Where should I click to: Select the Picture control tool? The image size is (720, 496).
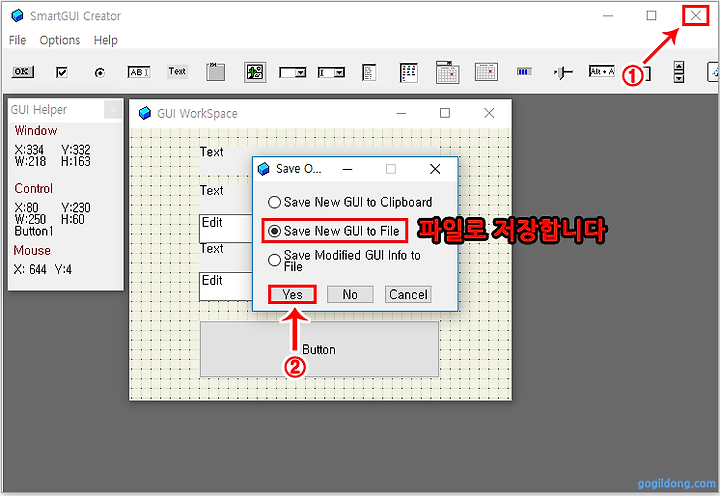255,72
